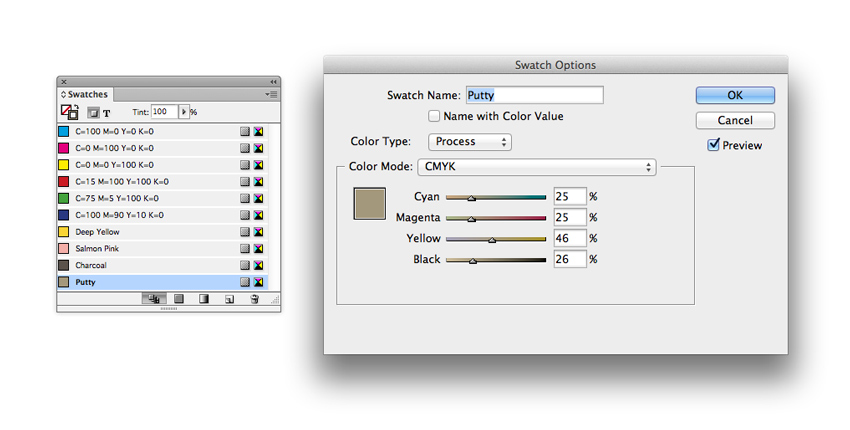Delete swatch with the trash icon
Screen dimensions: 850x430
254,299
